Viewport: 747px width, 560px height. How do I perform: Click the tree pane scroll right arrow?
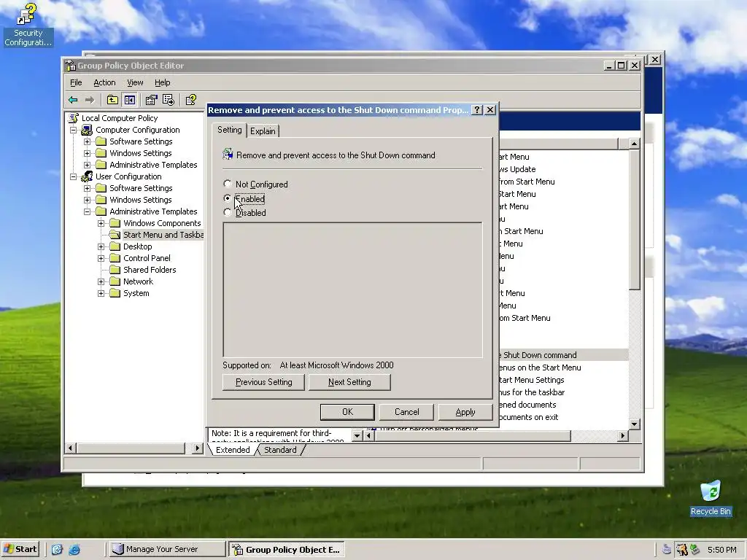[x=198, y=448]
